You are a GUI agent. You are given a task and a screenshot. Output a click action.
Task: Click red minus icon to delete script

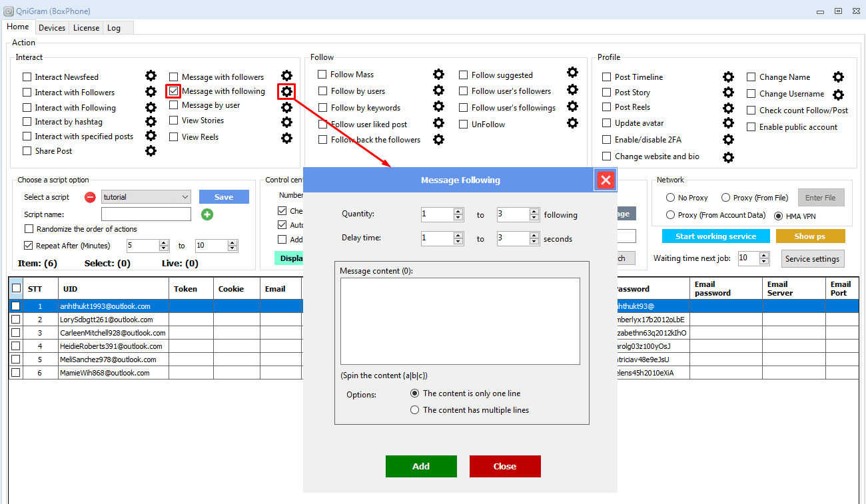pyautogui.click(x=90, y=197)
